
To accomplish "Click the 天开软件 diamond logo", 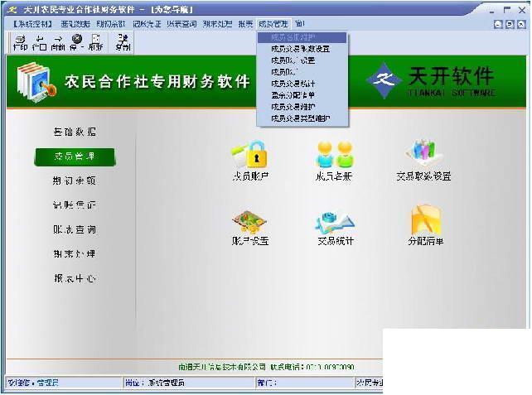I will coord(384,80).
